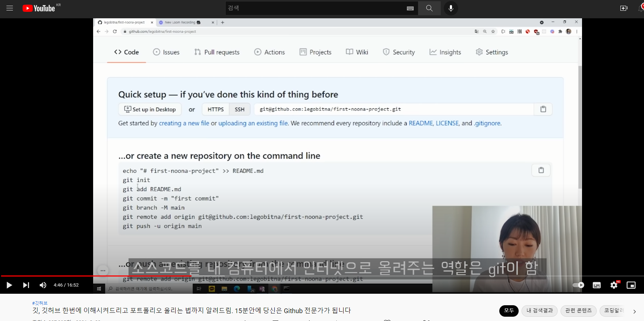
Task: Copy the command line code block
Action: [x=541, y=170]
